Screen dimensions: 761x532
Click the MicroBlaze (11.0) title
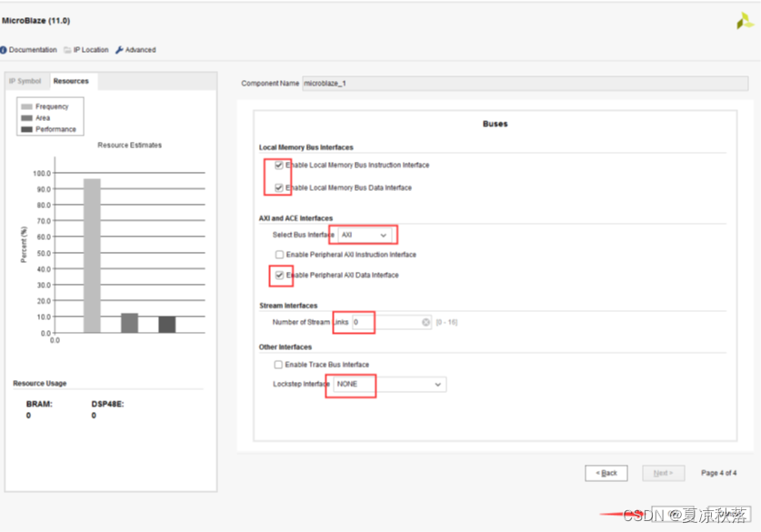36,21
